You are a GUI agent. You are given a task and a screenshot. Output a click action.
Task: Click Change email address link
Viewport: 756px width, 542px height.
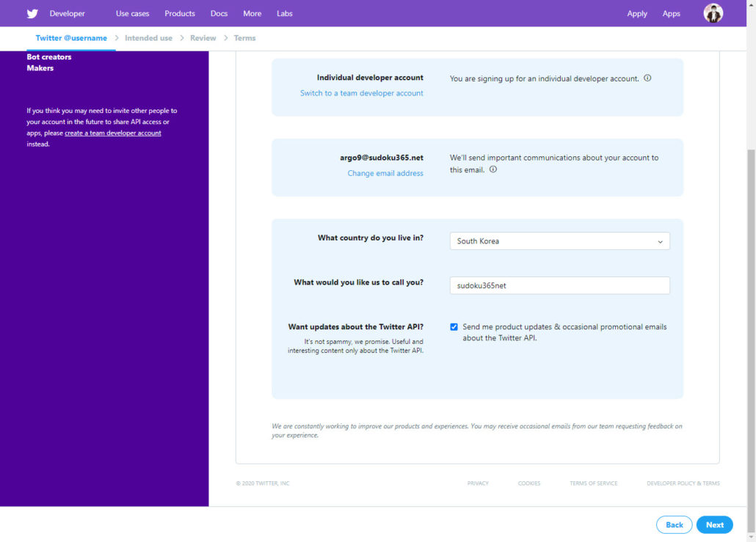click(385, 173)
